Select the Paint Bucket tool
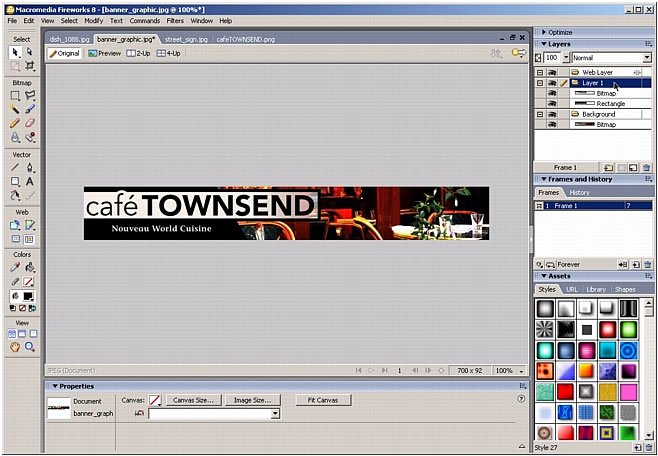The image size is (658, 456). point(29,267)
